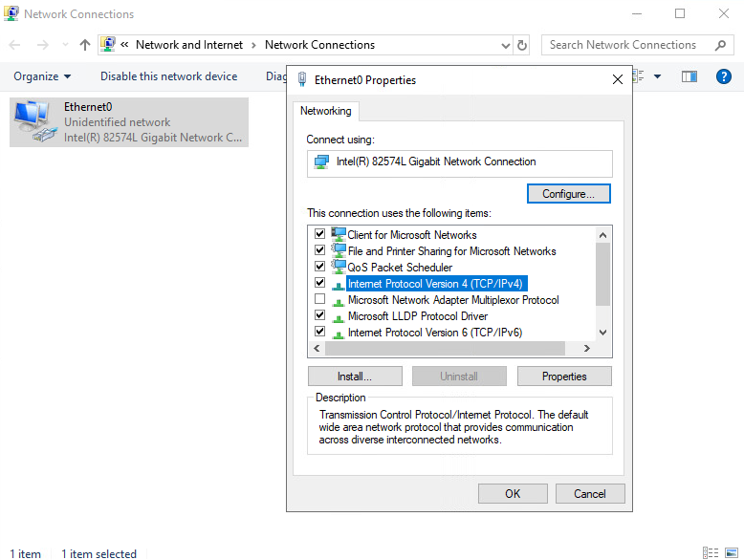Click the refresh icon in address bar
This screenshot has height=560, width=744.
click(521, 45)
